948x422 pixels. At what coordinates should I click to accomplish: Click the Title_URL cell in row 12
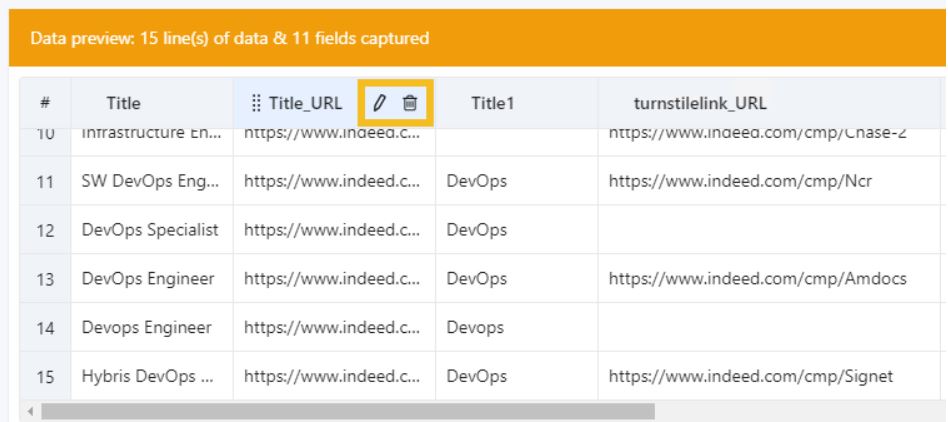pos(334,230)
